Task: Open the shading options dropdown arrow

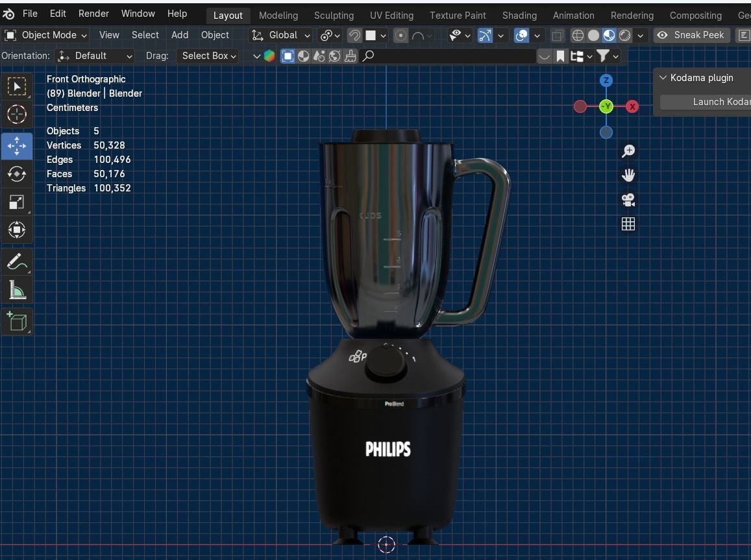Action: 641,36
